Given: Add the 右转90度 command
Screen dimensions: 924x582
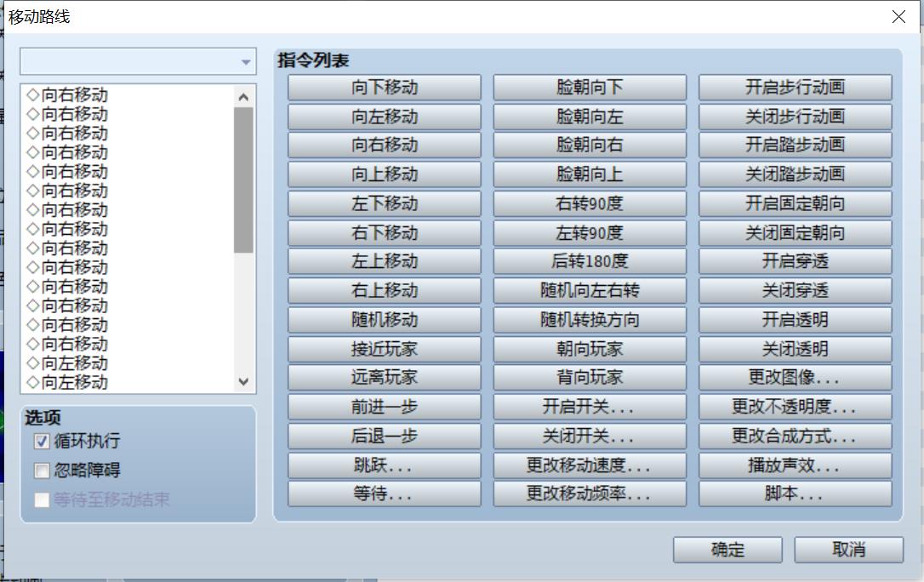Looking at the screenshot, I should (x=590, y=203).
